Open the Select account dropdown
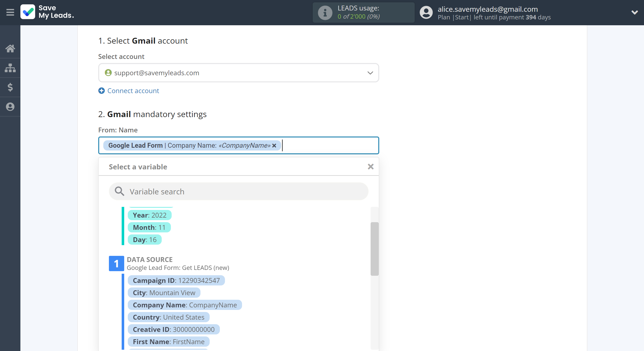The image size is (644, 351). 238,73
